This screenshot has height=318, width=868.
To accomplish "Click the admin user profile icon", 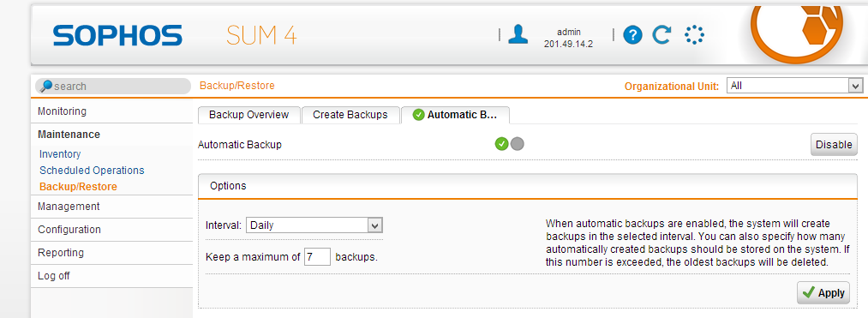I will click(x=518, y=34).
